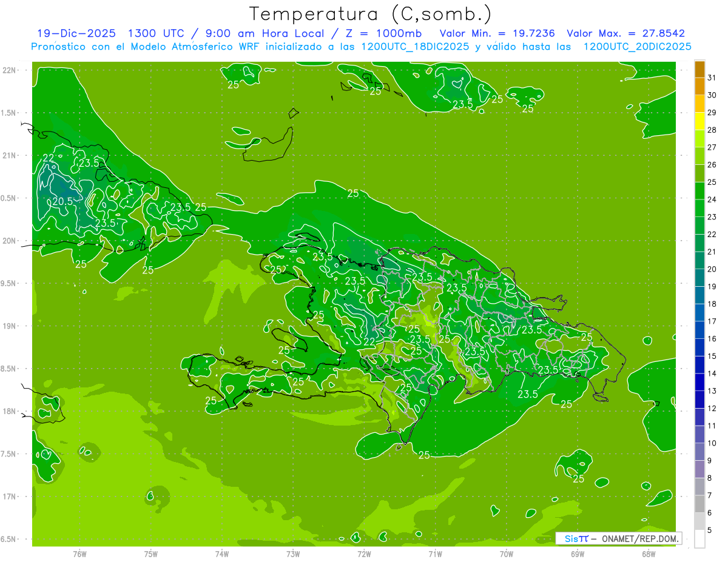Screen dimensions: 728x562
Task: Click legend value '24' on color scale
Action: [x=712, y=200]
